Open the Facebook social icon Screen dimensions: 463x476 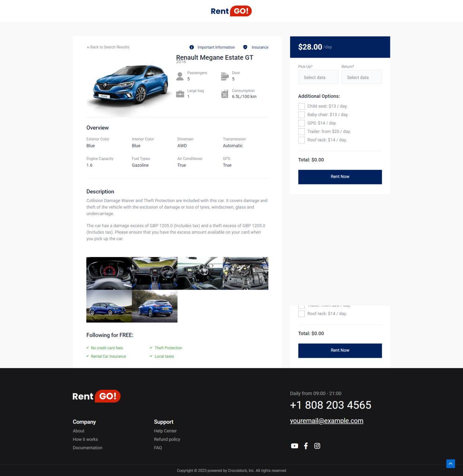tap(306, 446)
